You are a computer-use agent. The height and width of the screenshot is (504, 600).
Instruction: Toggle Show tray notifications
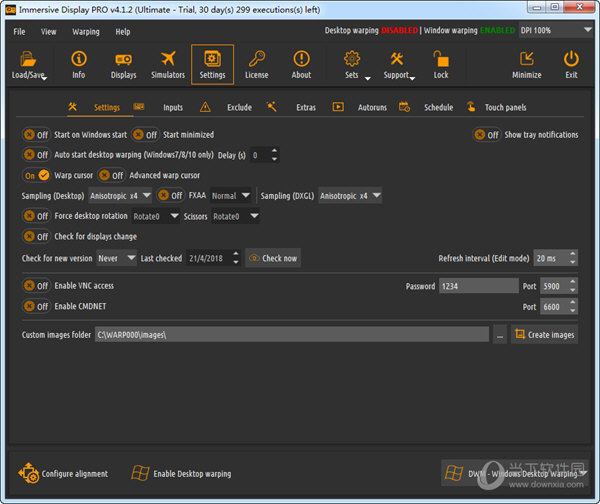pos(487,135)
